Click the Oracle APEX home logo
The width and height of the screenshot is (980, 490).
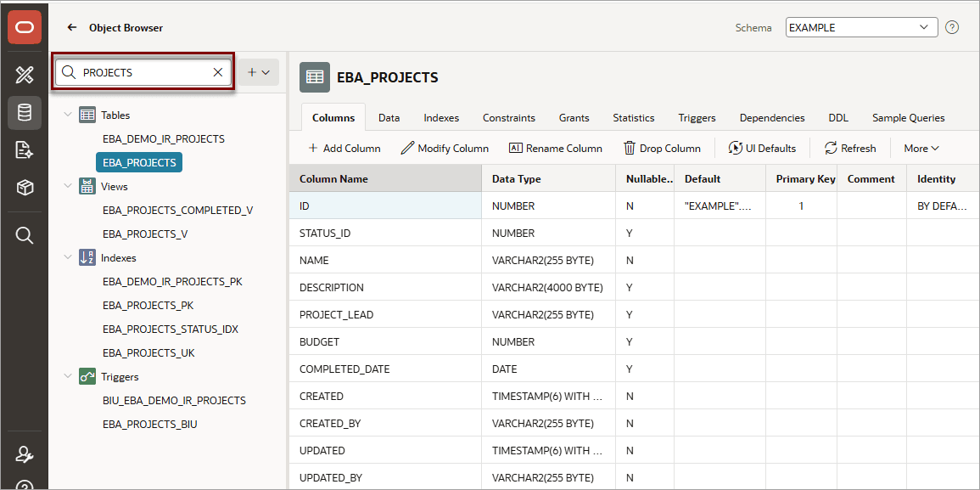pyautogui.click(x=25, y=27)
